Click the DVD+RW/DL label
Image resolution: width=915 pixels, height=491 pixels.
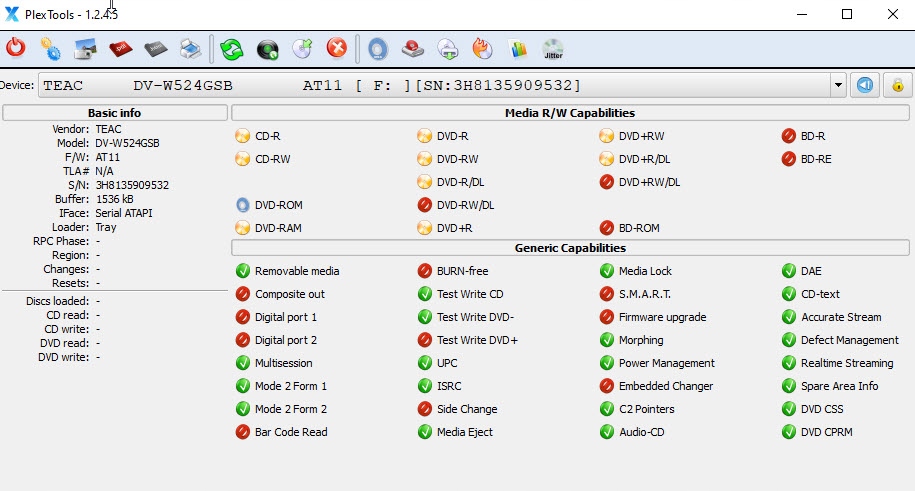click(x=649, y=182)
